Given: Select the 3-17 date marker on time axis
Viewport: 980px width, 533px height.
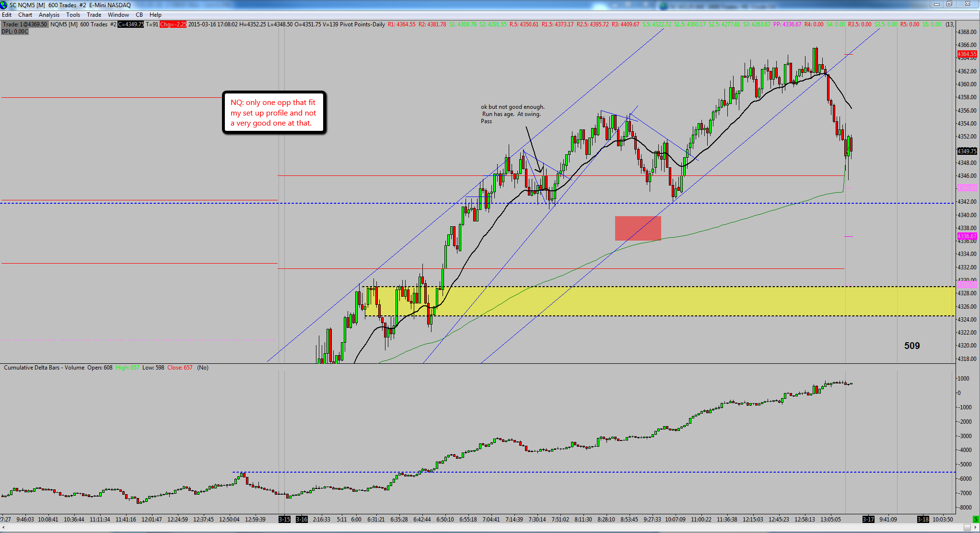Looking at the screenshot, I should coord(868,519).
